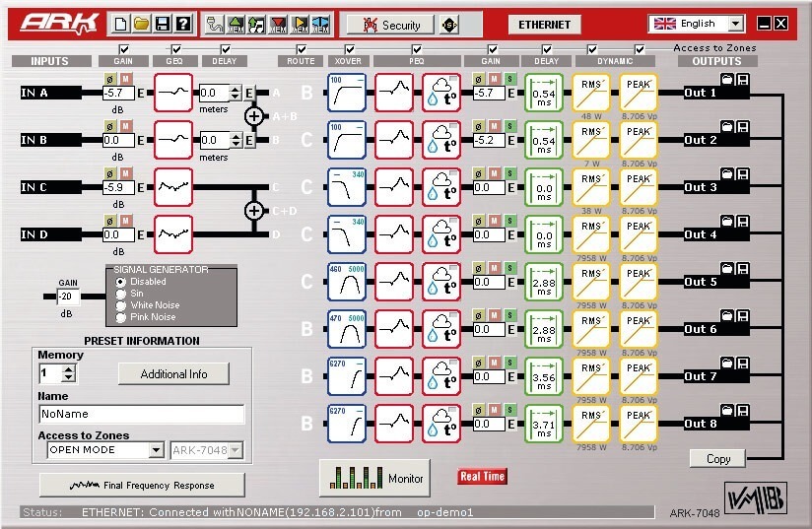Open a preset with the folder icon

click(x=141, y=24)
